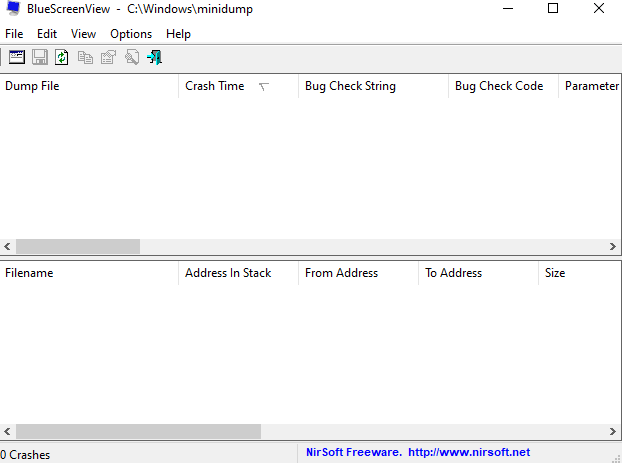Open the Options menu
This screenshot has height=463, width=622.
point(131,34)
